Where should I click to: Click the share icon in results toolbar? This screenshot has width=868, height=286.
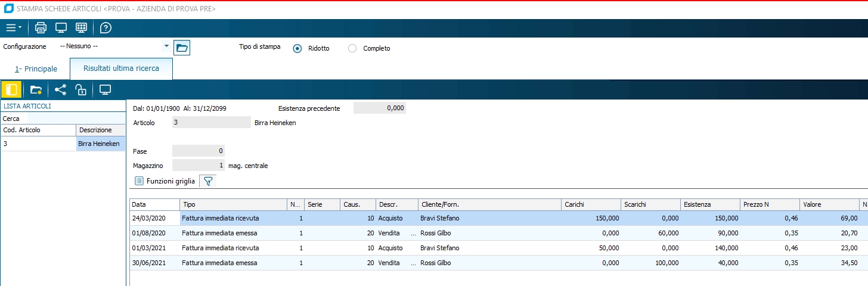pyautogui.click(x=60, y=90)
